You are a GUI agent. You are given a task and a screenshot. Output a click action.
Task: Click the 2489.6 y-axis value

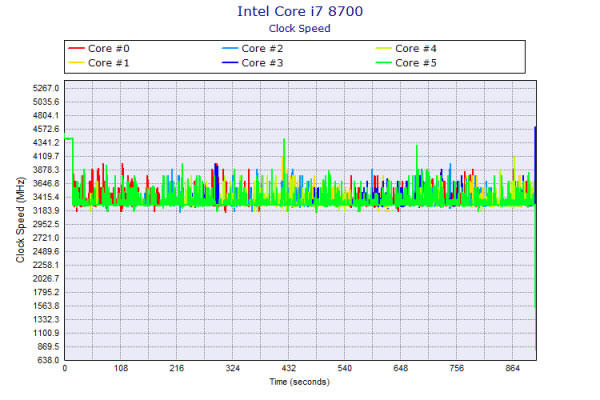(x=46, y=251)
